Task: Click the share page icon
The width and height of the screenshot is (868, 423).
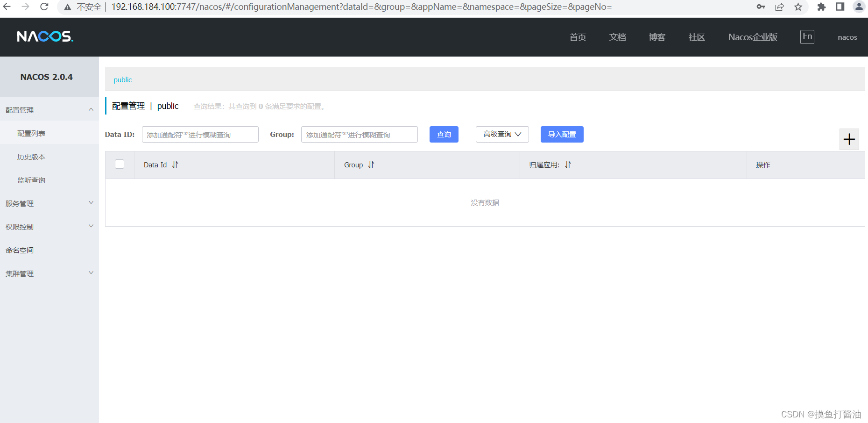Action: point(779,7)
